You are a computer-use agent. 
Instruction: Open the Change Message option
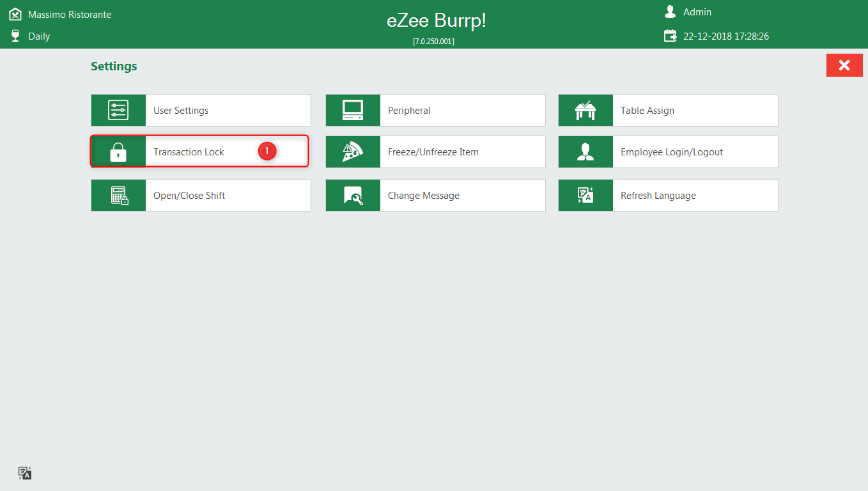[x=435, y=196]
